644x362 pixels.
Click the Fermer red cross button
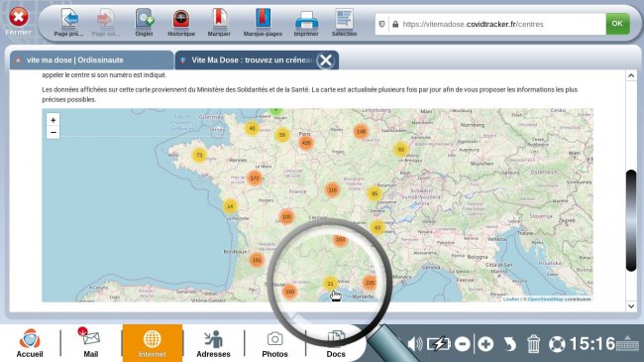[19, 21]
